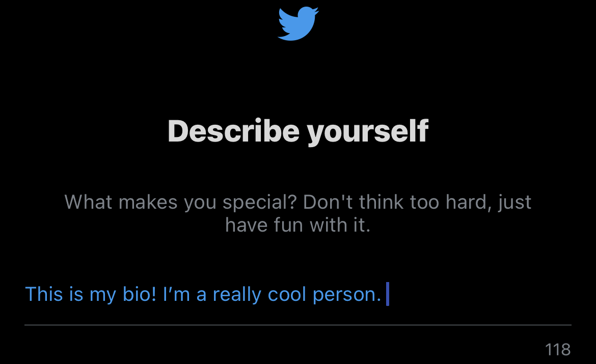Click the empty space right of bio text
The height and width of the screenshot is (364, 596).
[479, 294]
